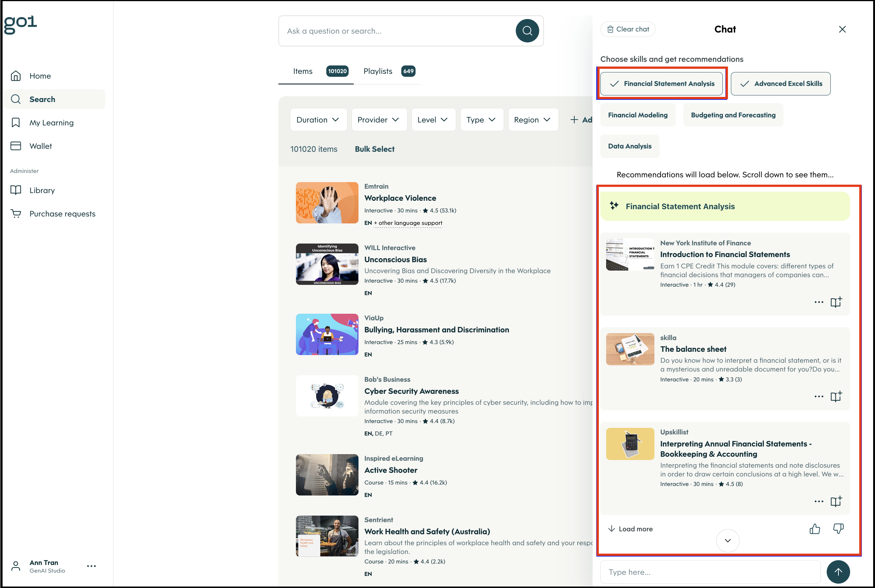The height and width of the screenshot is (588, 875).
Task: Click the go1 logo
Action: (20, 24)
